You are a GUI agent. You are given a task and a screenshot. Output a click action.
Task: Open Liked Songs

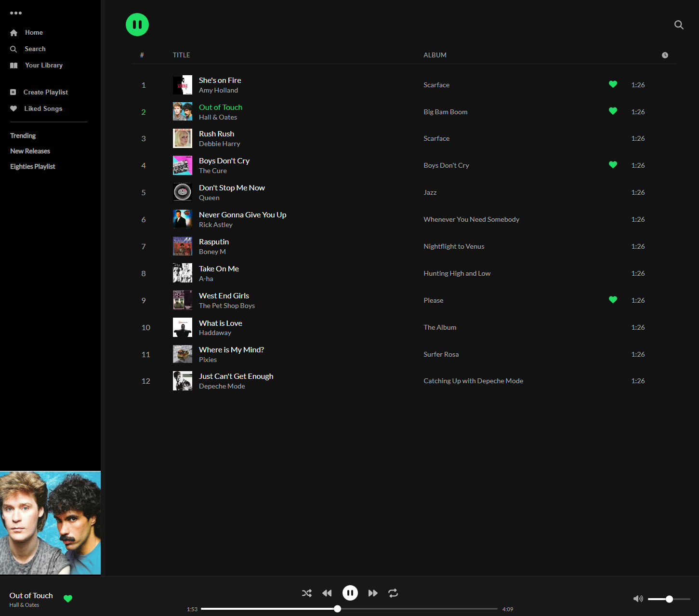(43, 108)
